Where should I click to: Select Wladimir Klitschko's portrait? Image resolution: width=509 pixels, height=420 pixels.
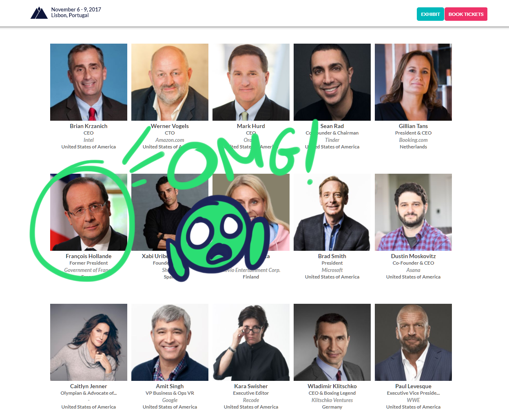tap(332, 342)
